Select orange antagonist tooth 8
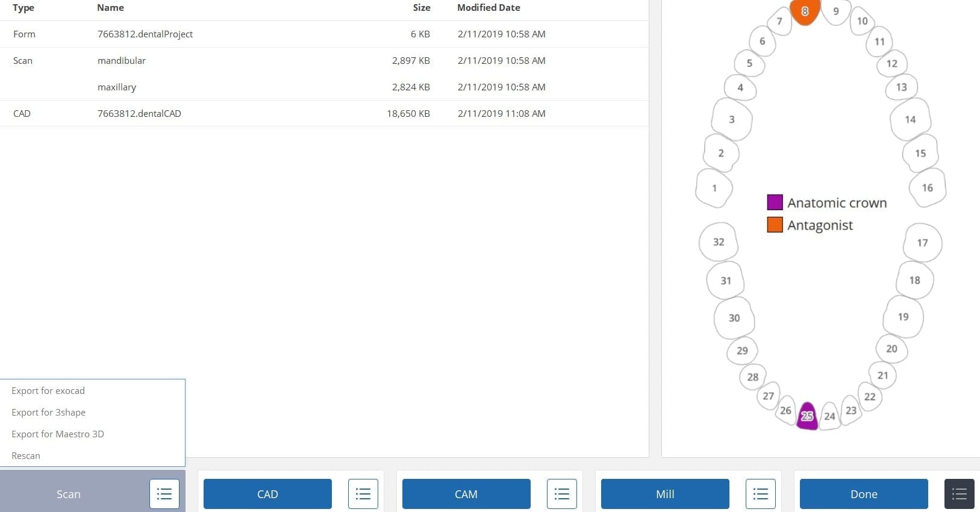Viewport: 980px width, 512px height. coord(805,11)
